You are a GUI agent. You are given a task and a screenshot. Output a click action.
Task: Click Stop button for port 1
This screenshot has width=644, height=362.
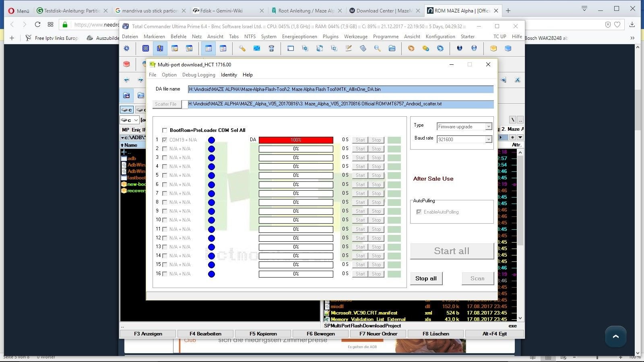pyautogui.click(x=376, y=140)
